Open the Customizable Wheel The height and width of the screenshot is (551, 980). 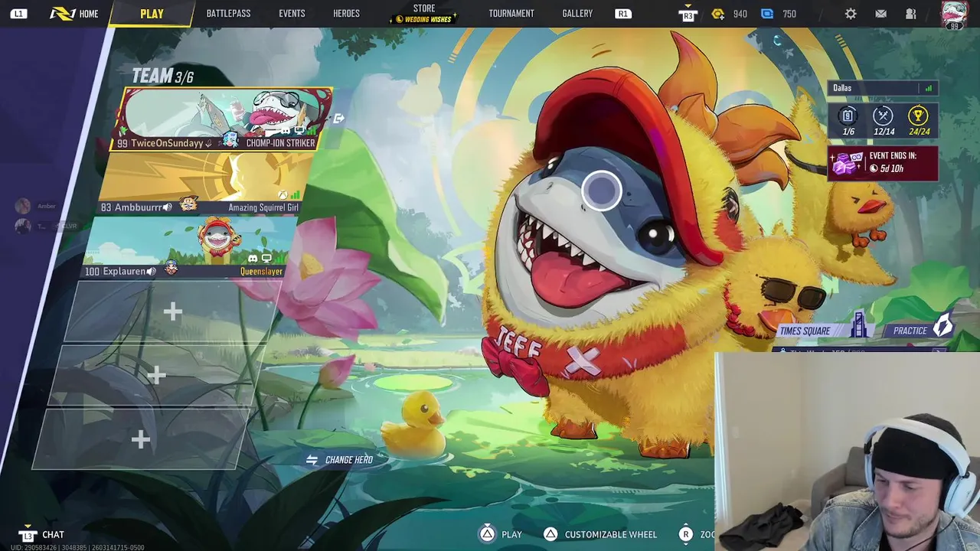click(600, 534)
